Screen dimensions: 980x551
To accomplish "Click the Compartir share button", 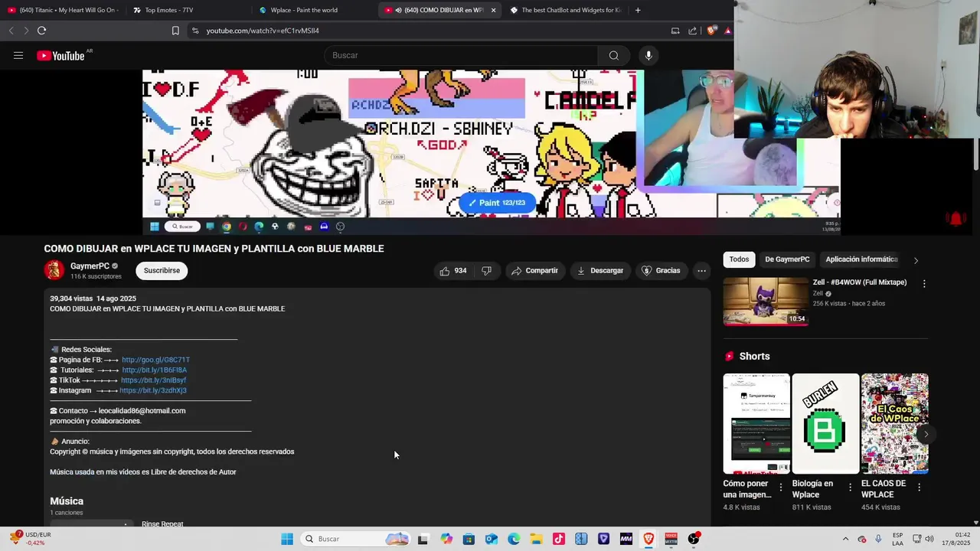I will tap(534, 270).
